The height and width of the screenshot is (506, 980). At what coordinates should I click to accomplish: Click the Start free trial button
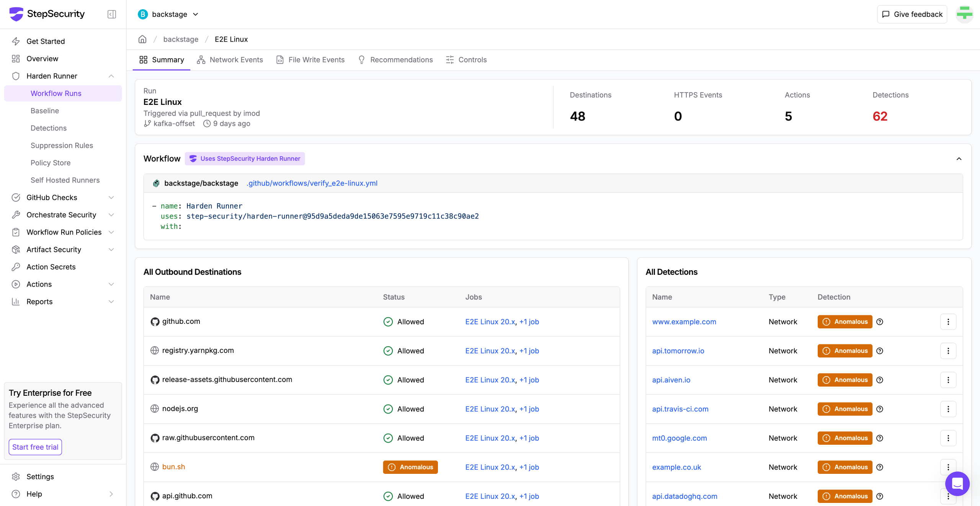tap(35, 447)
